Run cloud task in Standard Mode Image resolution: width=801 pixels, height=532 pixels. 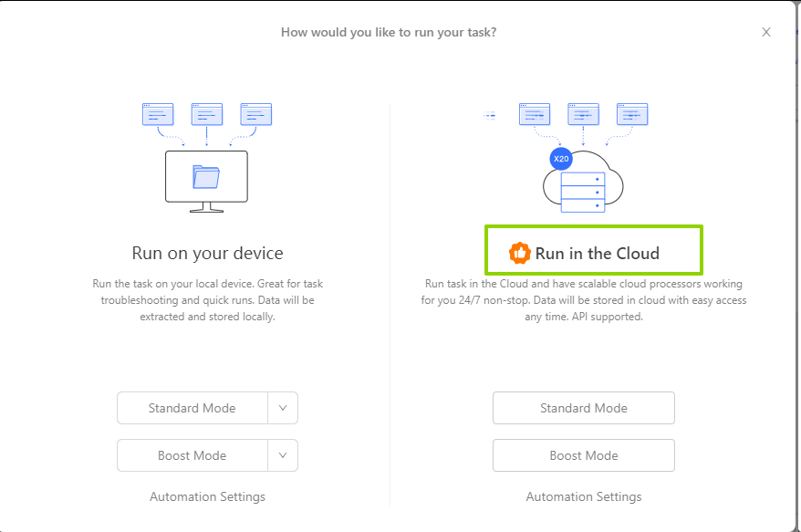(584, 408)
